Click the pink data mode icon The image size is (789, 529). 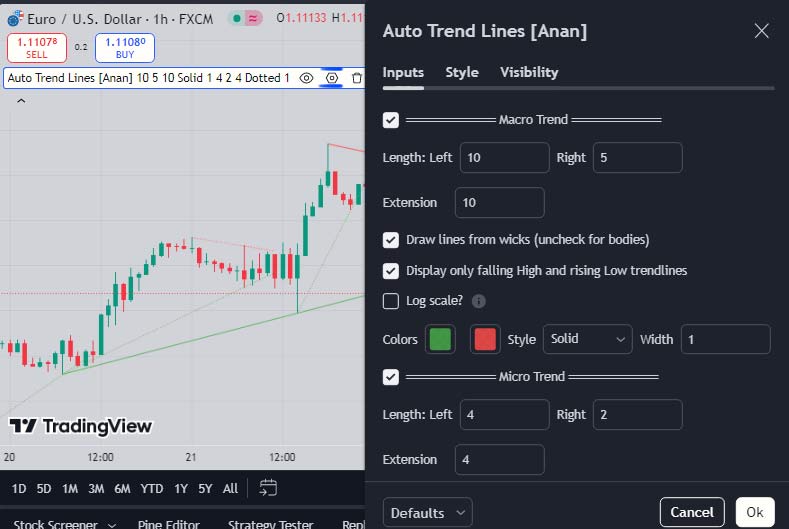tap(253, 19)
